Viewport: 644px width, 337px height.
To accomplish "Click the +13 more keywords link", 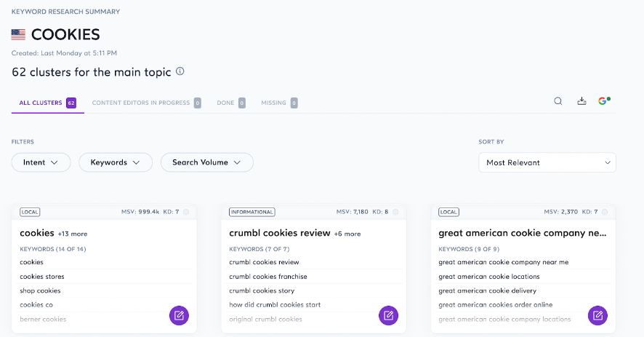I will (x=73, y=234).
